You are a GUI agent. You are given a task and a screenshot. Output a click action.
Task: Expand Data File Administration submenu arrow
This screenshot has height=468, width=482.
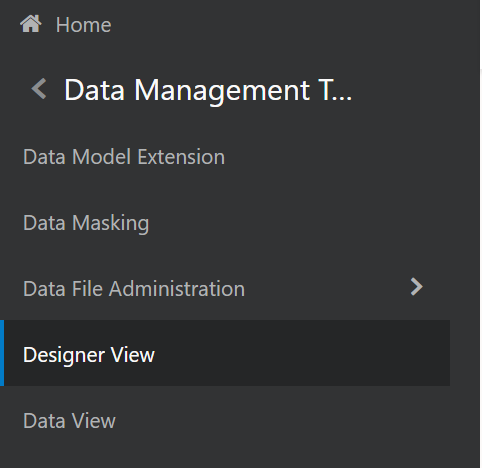pyautogui.click(x=417, y=287)
